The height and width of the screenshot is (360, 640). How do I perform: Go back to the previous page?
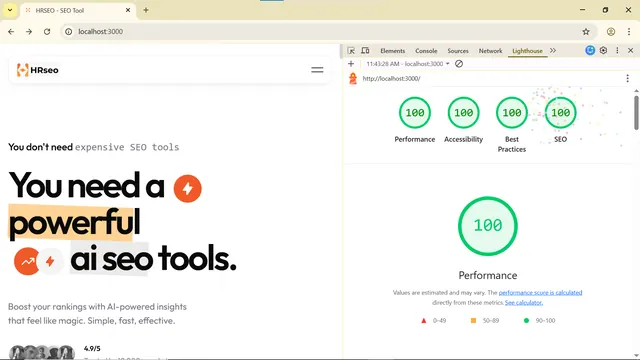pos(11,31)
